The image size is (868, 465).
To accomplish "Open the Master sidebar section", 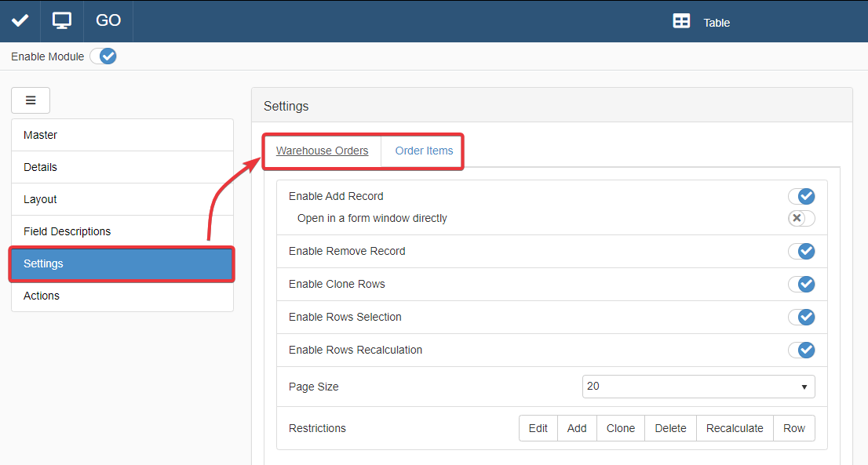I will (122, 135).
